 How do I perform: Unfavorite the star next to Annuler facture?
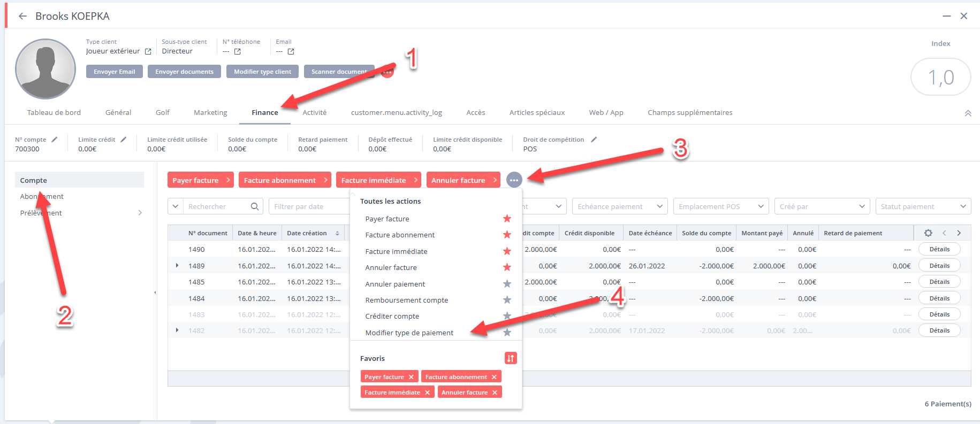click(x=507, y=267)
